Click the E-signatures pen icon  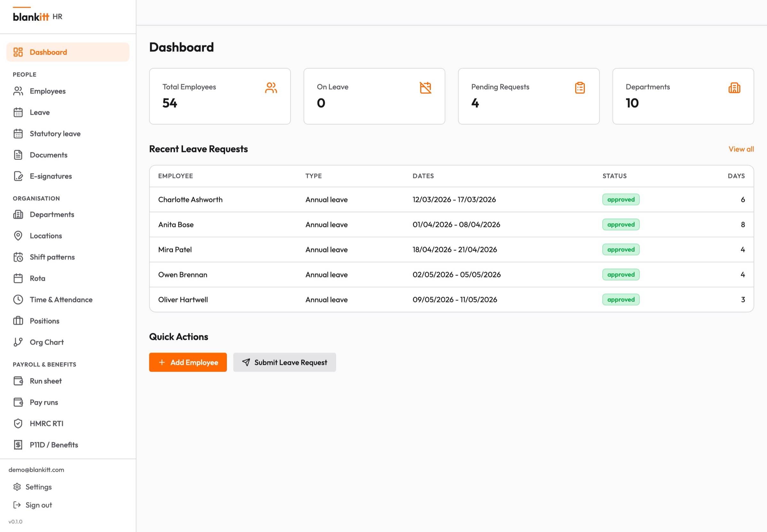point(18,176)
